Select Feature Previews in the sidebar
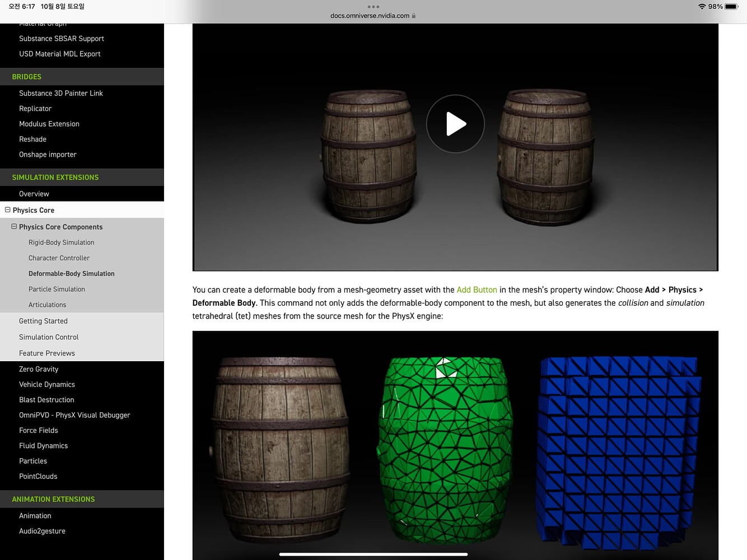The width and height of the screenshot is (747, 560). [x=46, y=353]
